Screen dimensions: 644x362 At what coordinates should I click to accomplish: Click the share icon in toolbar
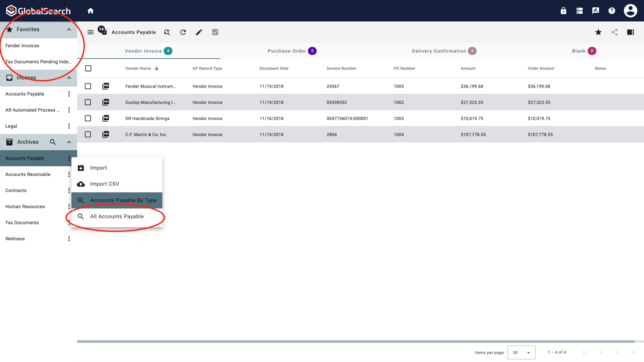point(614,32)
